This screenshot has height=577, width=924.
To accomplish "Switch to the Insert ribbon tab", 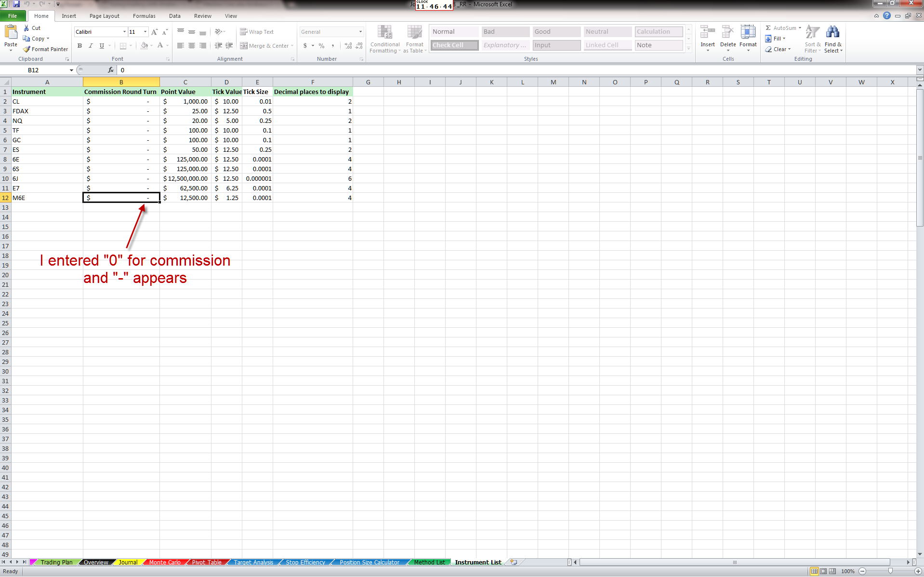I will (x=69, y=16).
